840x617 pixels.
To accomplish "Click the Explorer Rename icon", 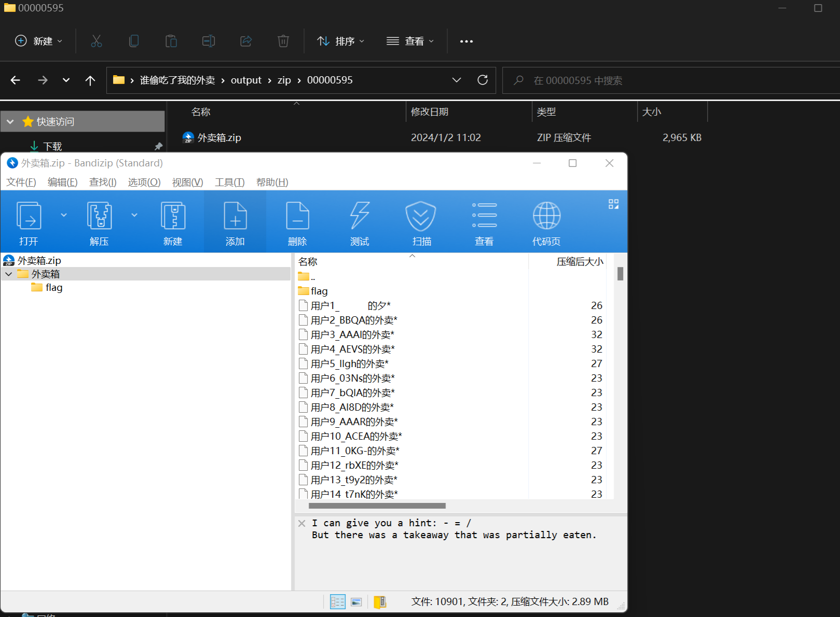I will 209,41.
